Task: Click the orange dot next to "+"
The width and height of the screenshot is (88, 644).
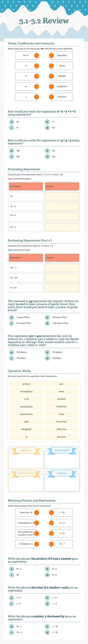Action: click(x=37, y=97)
